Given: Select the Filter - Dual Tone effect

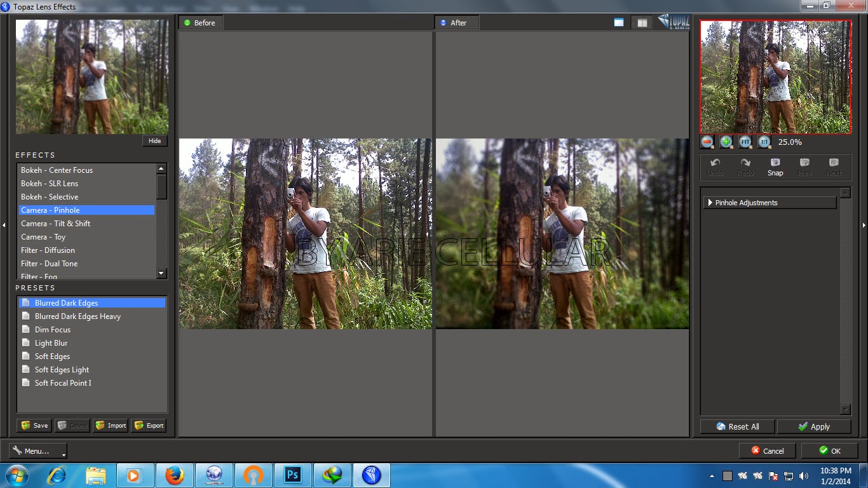Looking at the screenshot, I should 86,264.
